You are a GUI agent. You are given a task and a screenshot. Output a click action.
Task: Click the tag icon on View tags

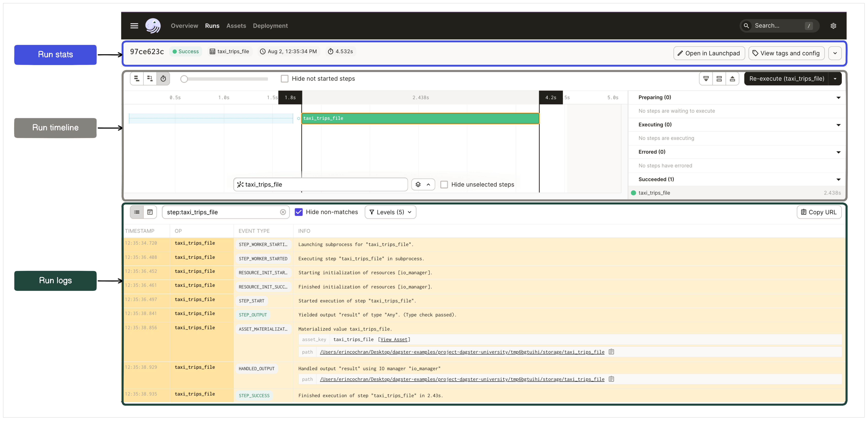click(755, 53)
